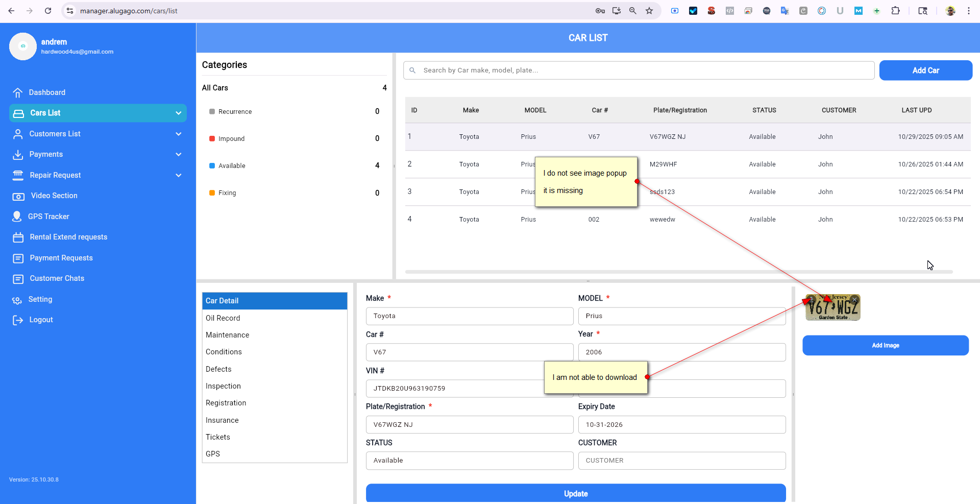Click the Dashboard home icon in sidebar
Screen dimensions: 980x504
[18, 92]
